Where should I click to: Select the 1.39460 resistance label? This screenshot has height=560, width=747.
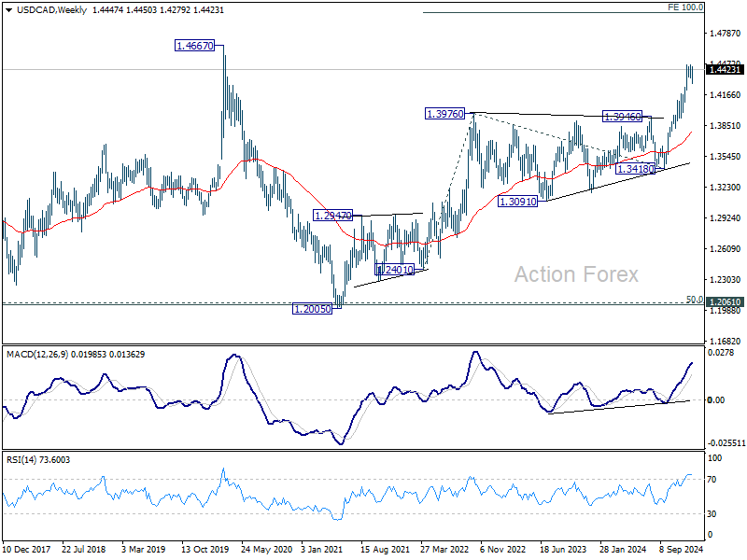pos(623,117)
